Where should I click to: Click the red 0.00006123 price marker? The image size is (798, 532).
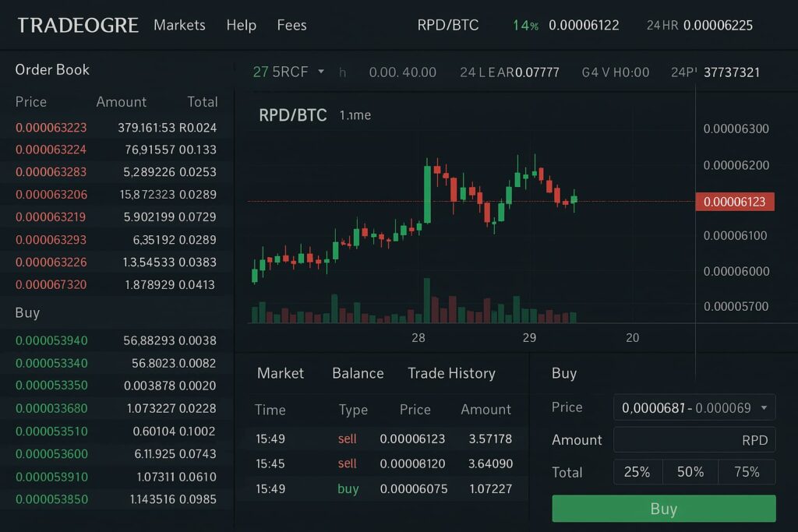point(734,202)
